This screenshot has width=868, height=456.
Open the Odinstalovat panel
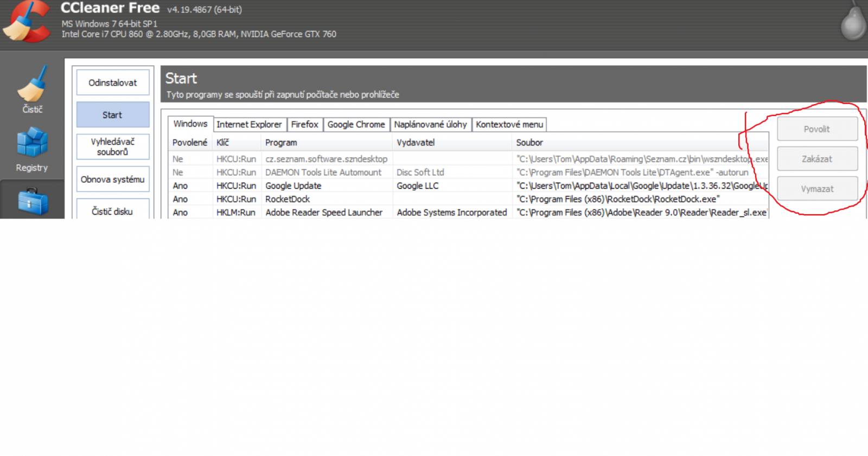point(113,82)
